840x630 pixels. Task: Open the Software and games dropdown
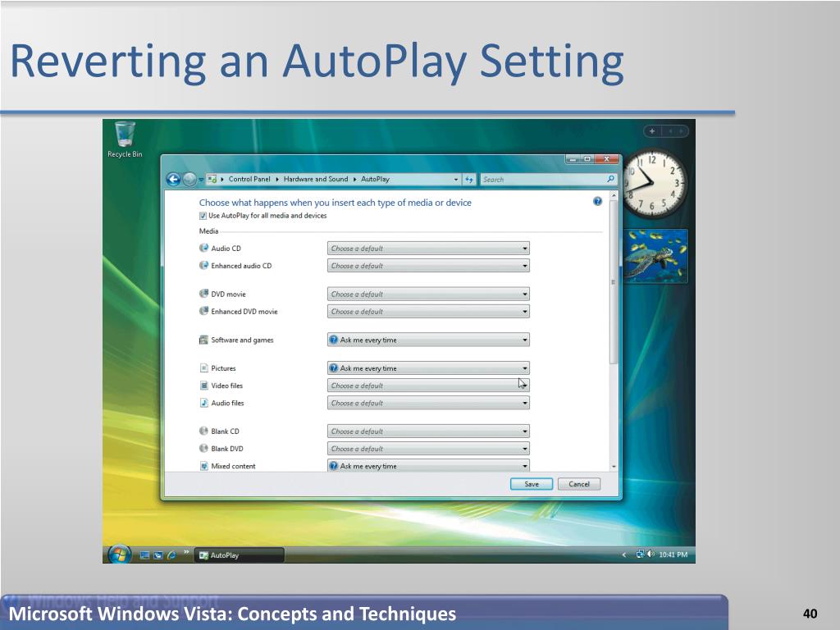(428, 340)
